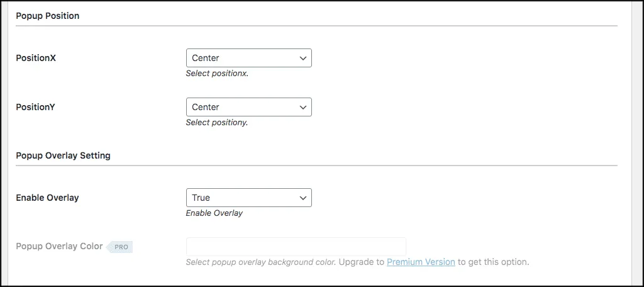Screen dimensions: 644x287
Task: Click the chevron arrow in PositionX select
Action: tap(303, 58)
